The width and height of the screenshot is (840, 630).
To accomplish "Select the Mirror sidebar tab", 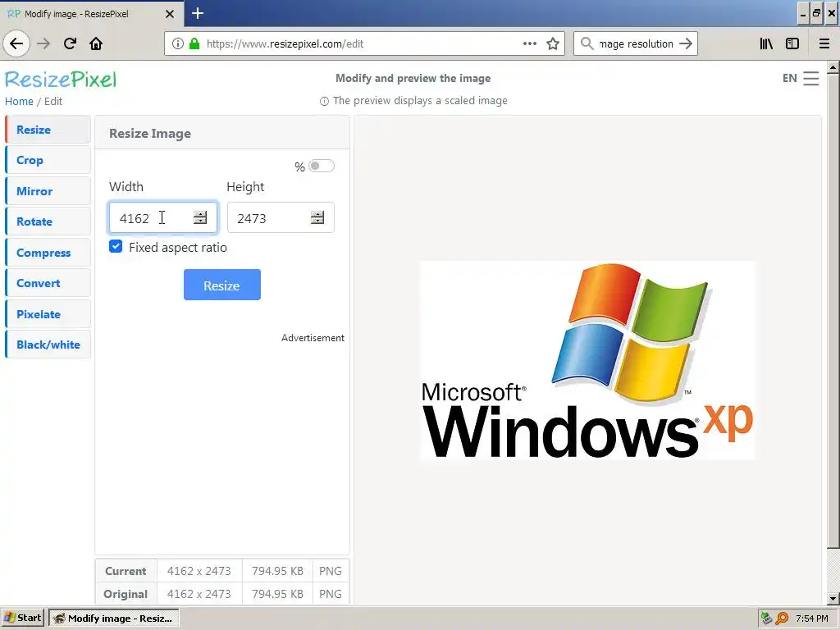I will pyautogui.click(x=48, y=191).
